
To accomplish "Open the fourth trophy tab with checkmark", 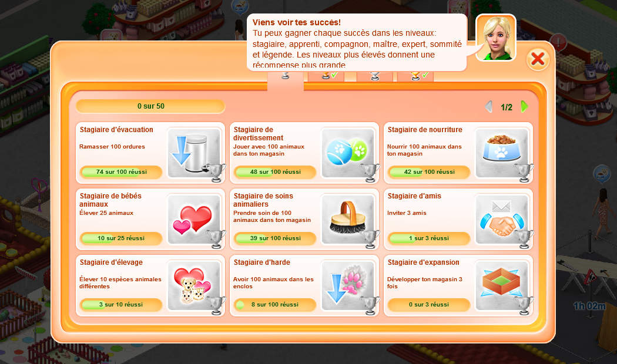I will 416,76.
